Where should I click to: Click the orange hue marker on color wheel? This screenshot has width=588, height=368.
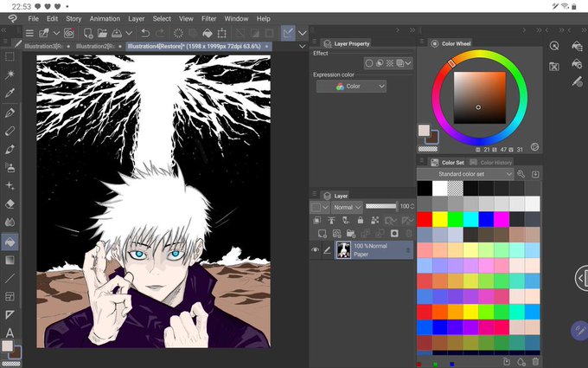[x=452, y=63]
